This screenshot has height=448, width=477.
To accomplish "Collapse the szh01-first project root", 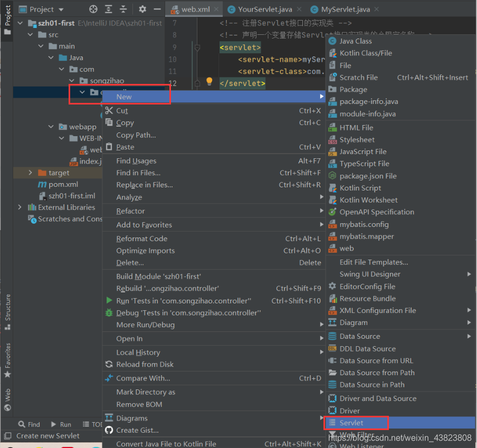I will (21, 23).
